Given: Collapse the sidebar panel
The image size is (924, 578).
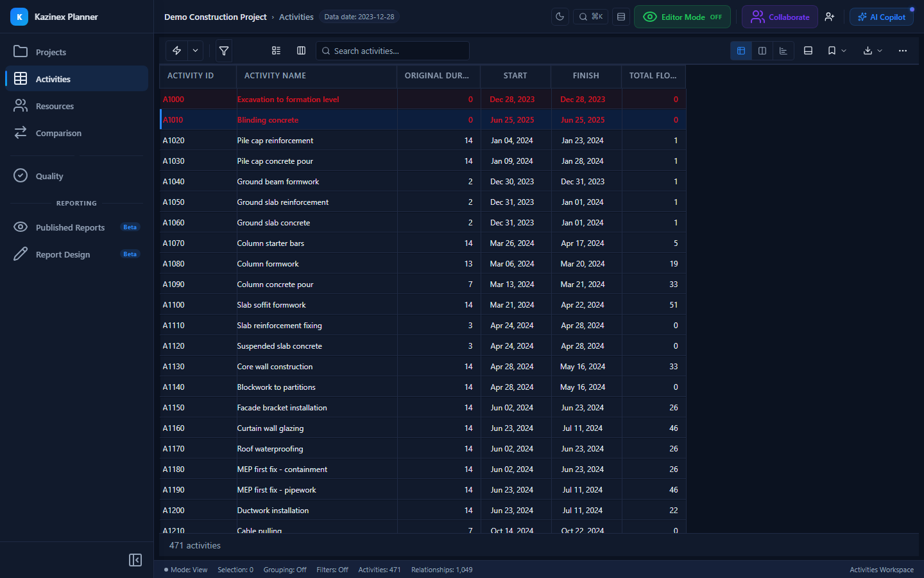Looking at the screenshot, I should point(135,560).
